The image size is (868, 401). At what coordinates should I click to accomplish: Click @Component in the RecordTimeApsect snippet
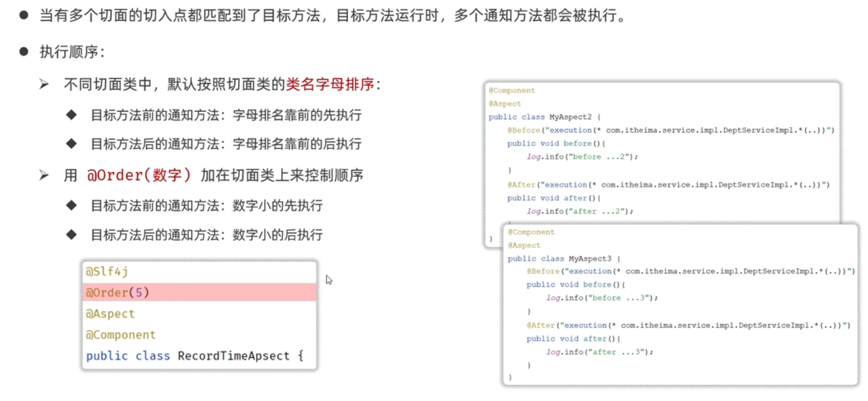pos(121,335)
